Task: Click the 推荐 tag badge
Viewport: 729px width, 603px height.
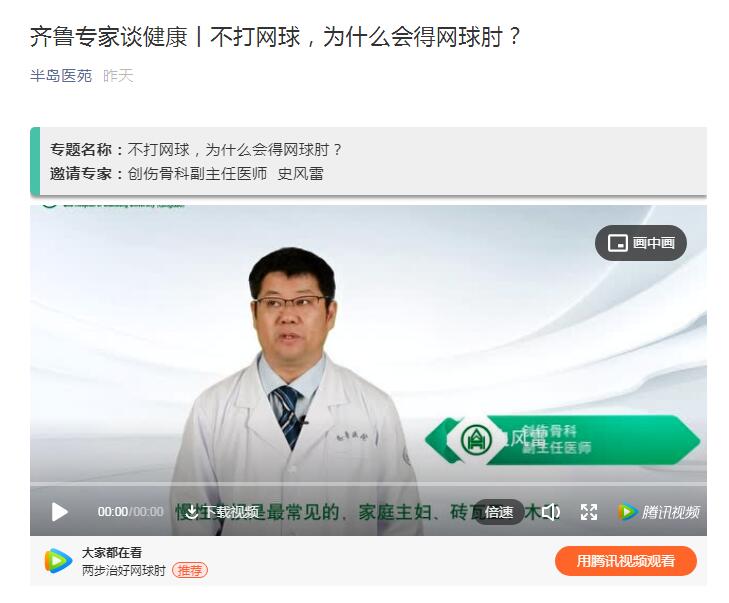Action: [x=190, y=570]
